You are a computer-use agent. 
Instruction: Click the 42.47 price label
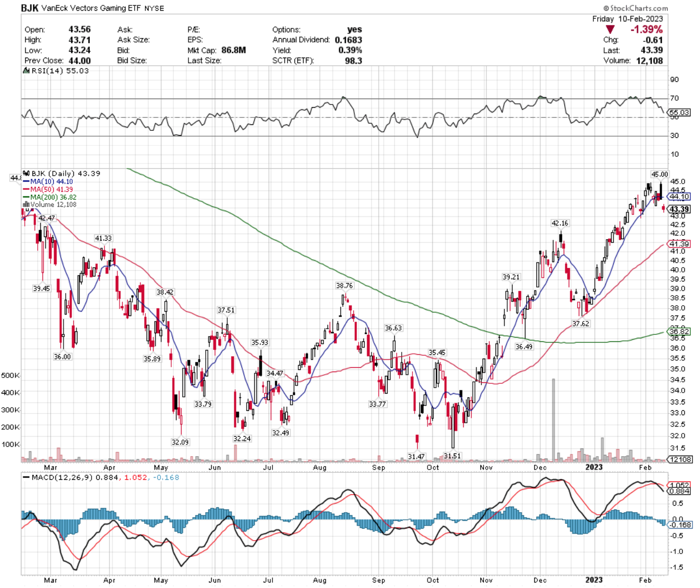coord(46,218)
